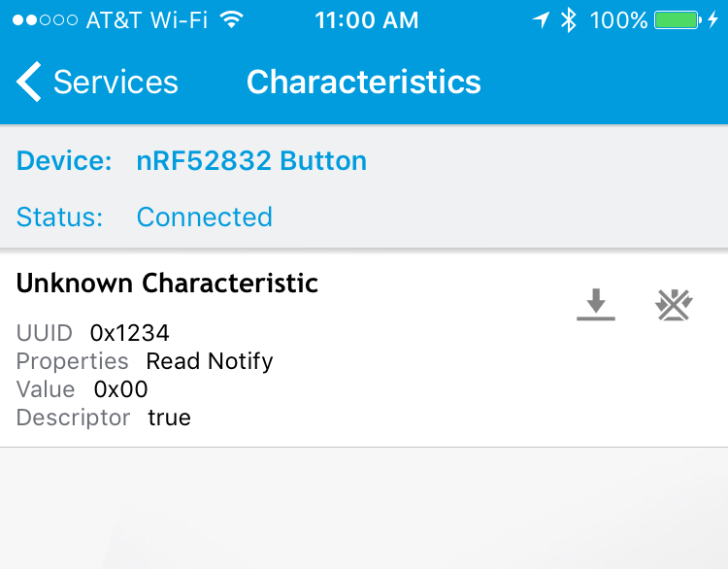The height and width of the screenshot is (569, 728).
Task: Tap the read value download icon
Action: point(596,304)
